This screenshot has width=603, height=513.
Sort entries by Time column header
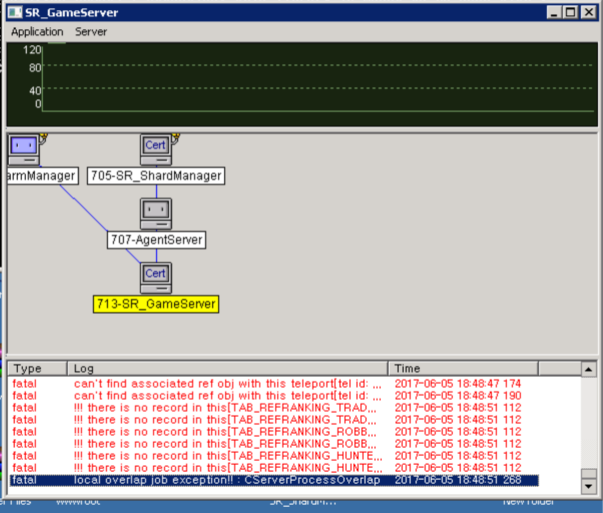click(x=480, y=368)
